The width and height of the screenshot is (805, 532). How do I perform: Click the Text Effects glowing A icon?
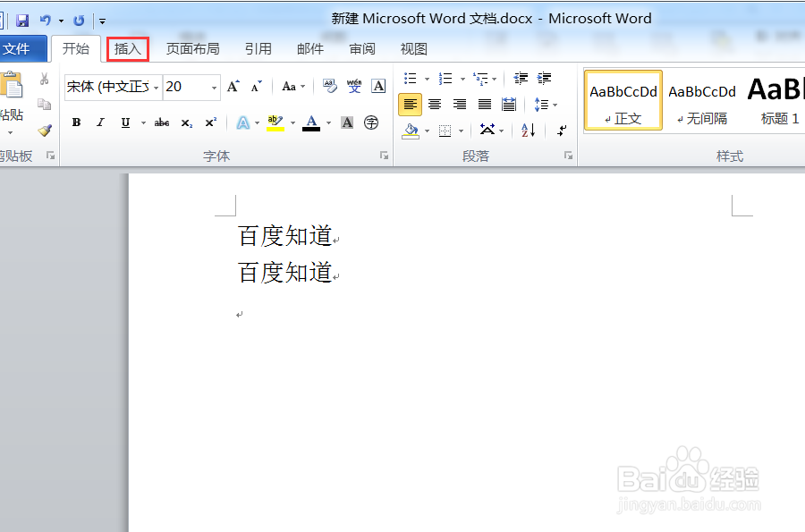click(x=242, y=122)
